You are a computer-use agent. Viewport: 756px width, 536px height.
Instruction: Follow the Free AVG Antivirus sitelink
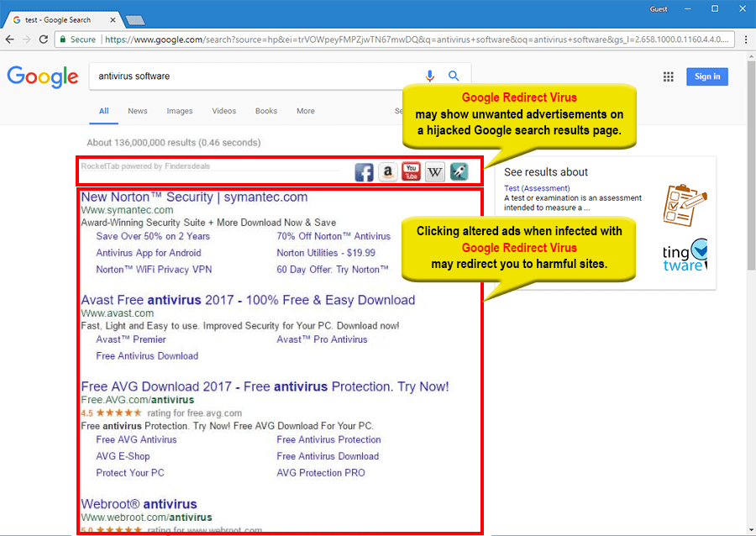[136, 439]
